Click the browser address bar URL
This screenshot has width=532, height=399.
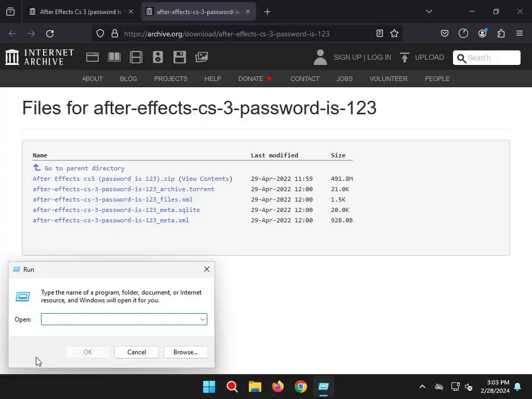point(227,34)
